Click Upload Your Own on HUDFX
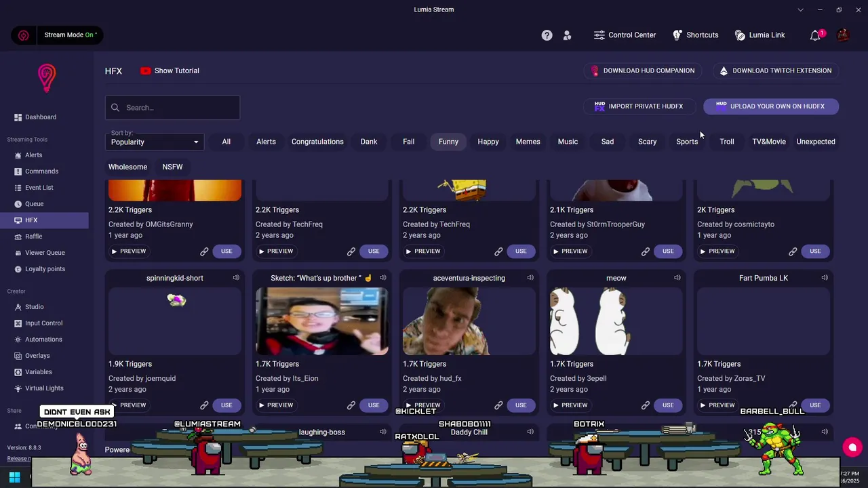 (771, 106)
